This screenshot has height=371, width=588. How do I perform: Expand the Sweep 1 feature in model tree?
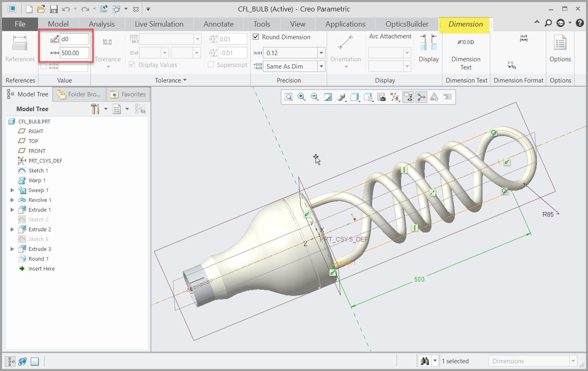tap(12, 190)
